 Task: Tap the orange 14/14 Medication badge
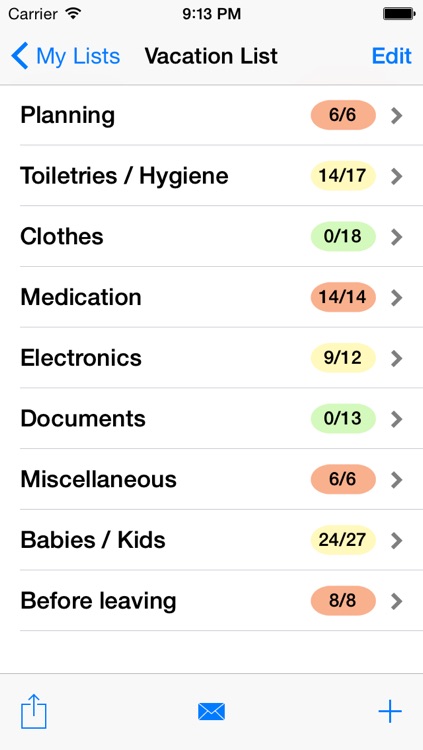coord(343,297)
